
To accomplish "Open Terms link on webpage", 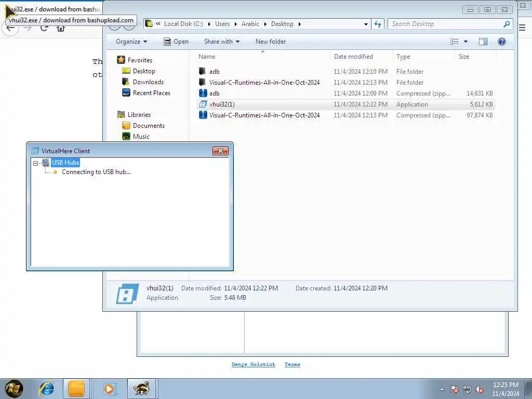I will (292, 364).
